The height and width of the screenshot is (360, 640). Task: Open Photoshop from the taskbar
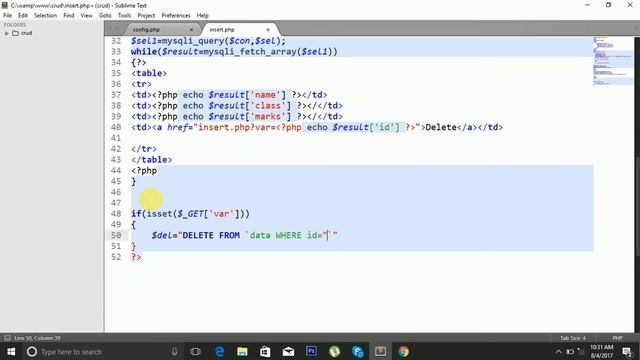[311, 351]
